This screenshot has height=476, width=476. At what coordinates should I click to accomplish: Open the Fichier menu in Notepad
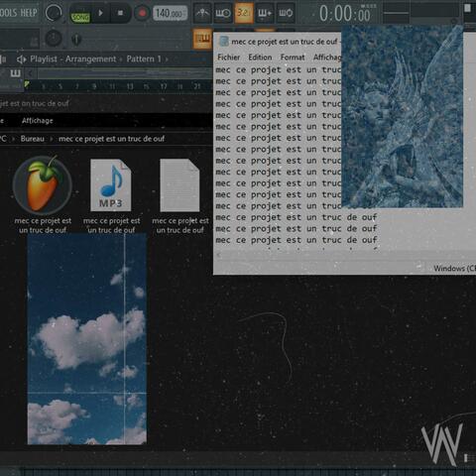[x=228, y=58]
